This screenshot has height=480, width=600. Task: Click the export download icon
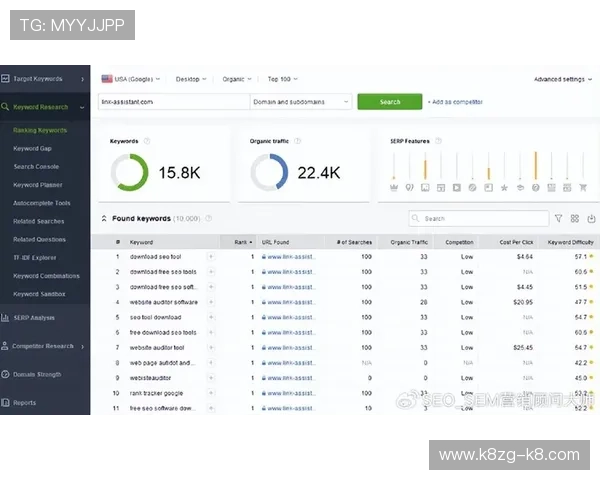[591, 218]
